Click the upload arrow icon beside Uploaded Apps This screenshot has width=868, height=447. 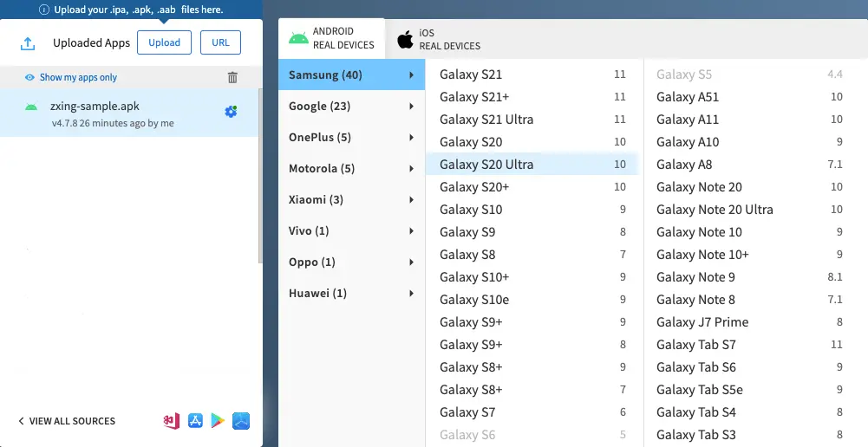28,43
